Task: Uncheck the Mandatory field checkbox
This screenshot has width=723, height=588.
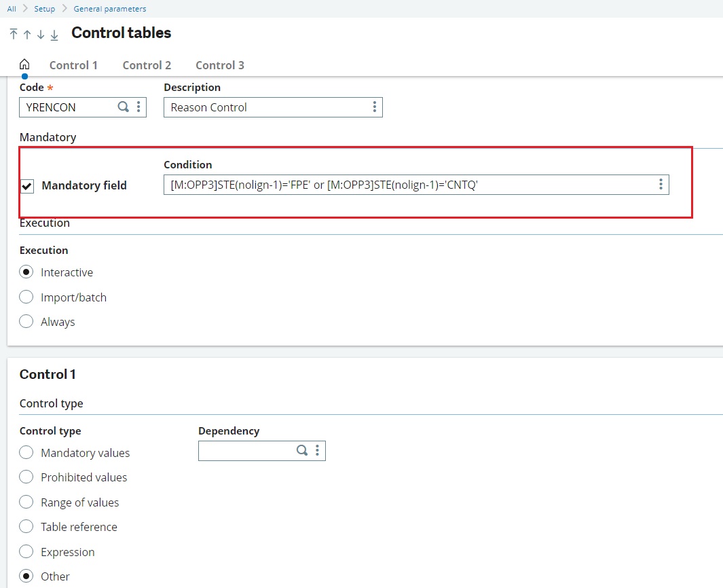Action: 26,185
